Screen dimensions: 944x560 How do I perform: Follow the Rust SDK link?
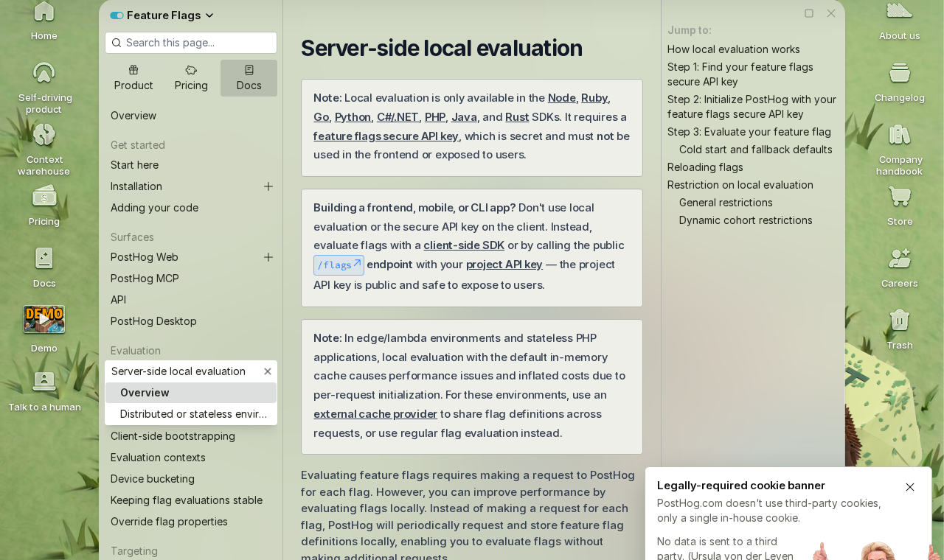click(517, 117)
